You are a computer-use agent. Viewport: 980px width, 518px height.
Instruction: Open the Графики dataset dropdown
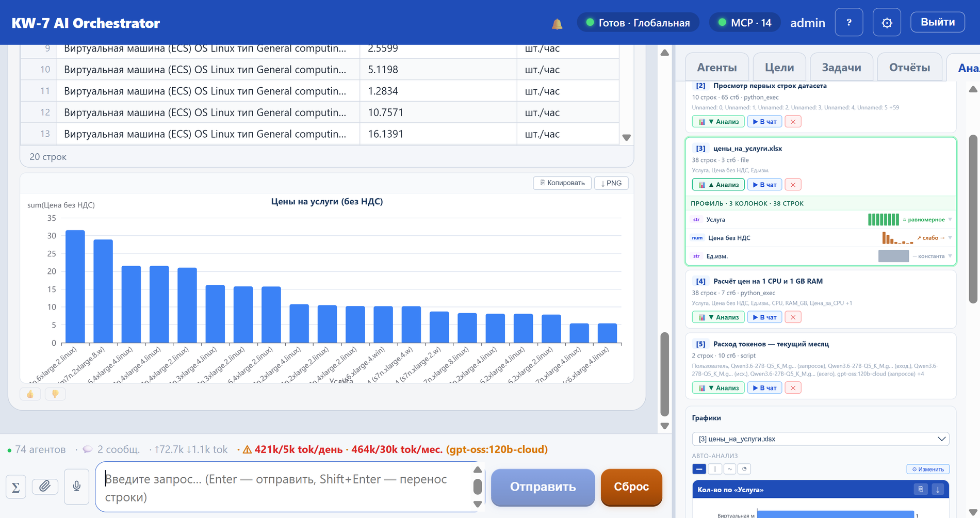pyautogui.click(x=820, y=439)
